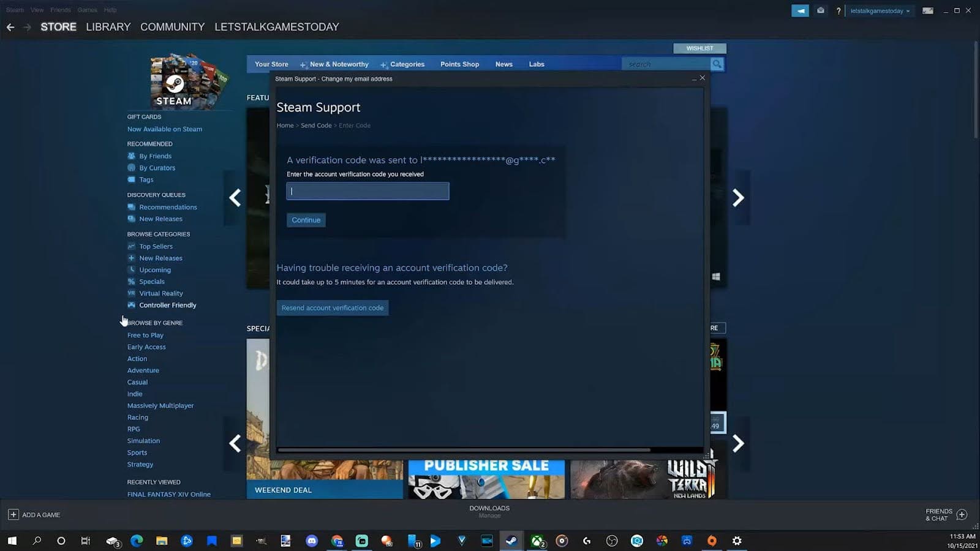
Task: Open the Free to Play genre
Action: coord(145,335)
